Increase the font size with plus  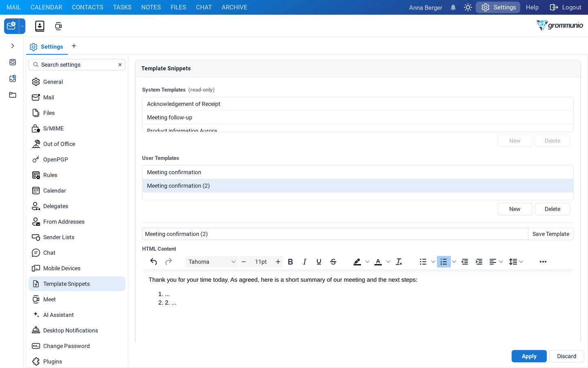click(278, 262)
